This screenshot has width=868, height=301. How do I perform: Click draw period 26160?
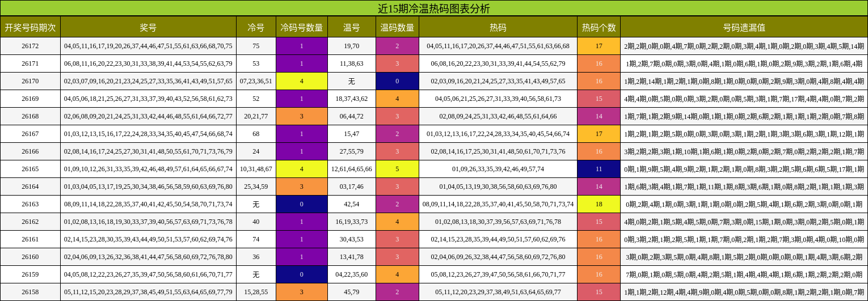(x=30, y=257)
